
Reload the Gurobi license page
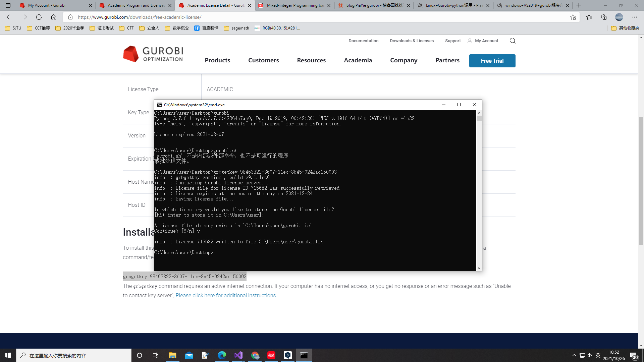[x=39, y=17]
